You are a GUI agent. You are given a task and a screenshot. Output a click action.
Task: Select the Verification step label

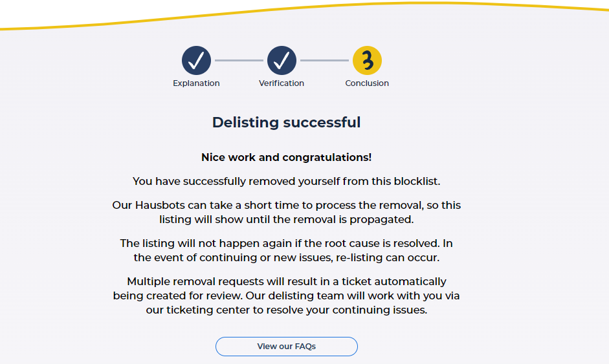[x=282, y=83]
